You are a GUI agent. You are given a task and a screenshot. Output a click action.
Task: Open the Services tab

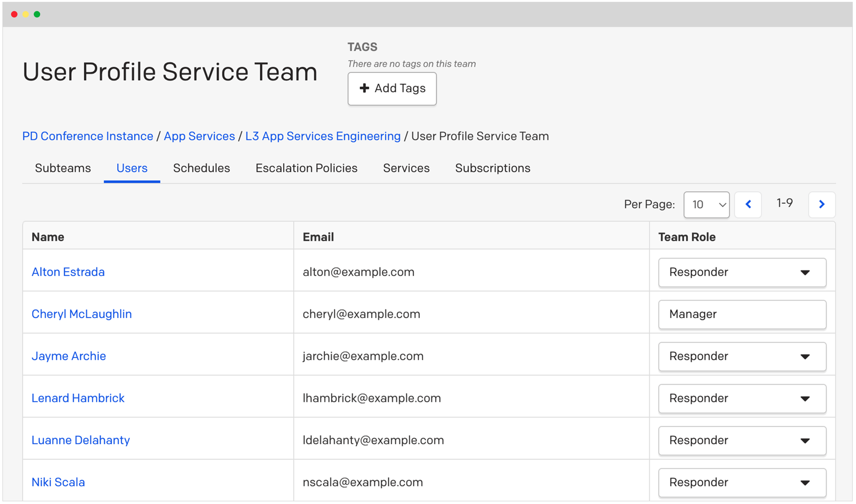coord(406,168)
